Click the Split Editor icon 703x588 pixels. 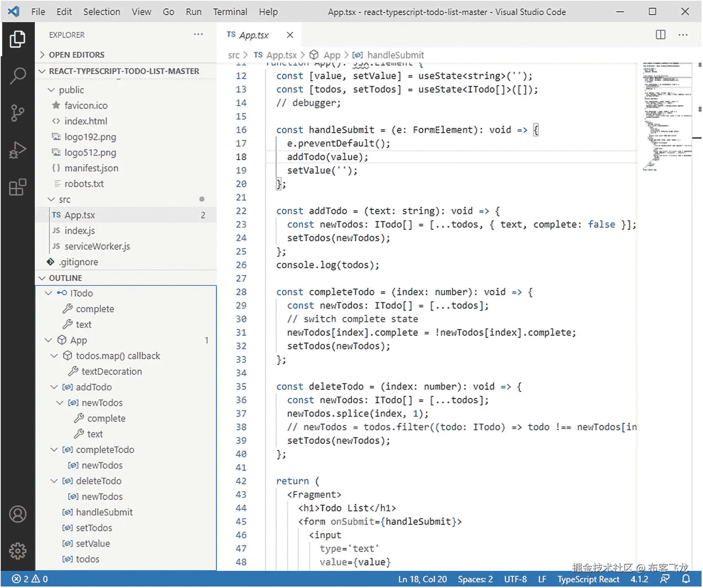click(x=660, y=35)
